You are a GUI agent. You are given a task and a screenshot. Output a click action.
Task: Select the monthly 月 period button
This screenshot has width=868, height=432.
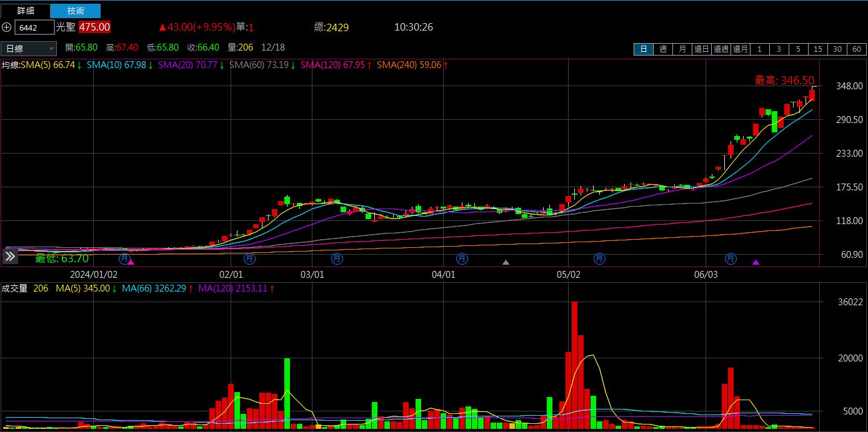coord(682,49)
